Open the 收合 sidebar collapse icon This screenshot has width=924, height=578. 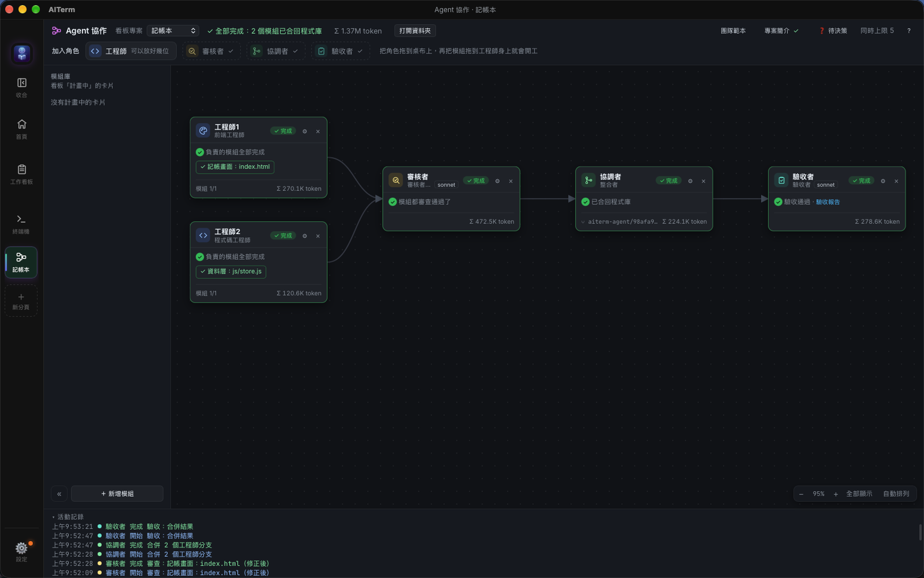point(22,87)
